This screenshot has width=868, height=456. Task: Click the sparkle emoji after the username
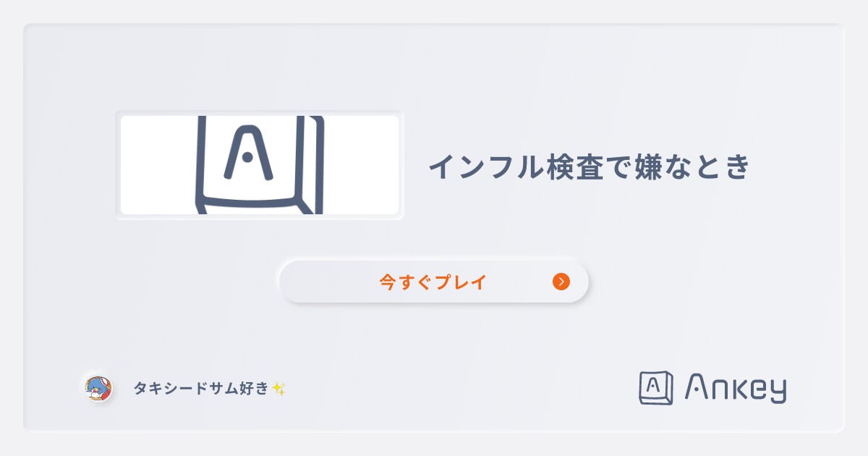(279, 389)
